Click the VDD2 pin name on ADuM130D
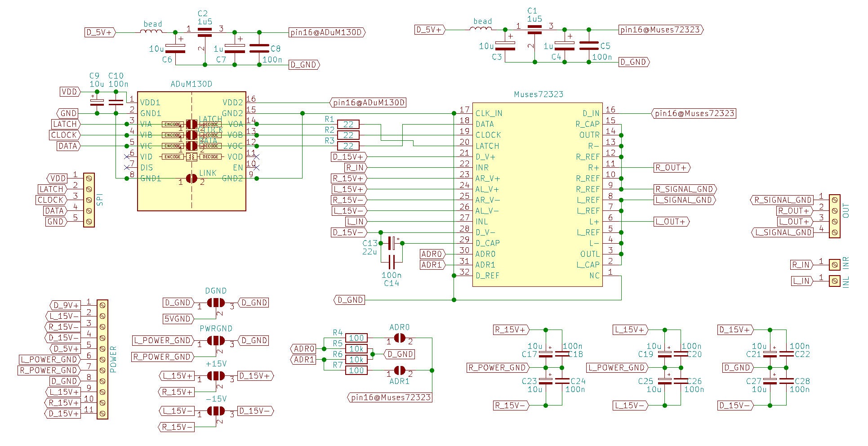Screen dimensions: 868x446 tap(232, 103)
